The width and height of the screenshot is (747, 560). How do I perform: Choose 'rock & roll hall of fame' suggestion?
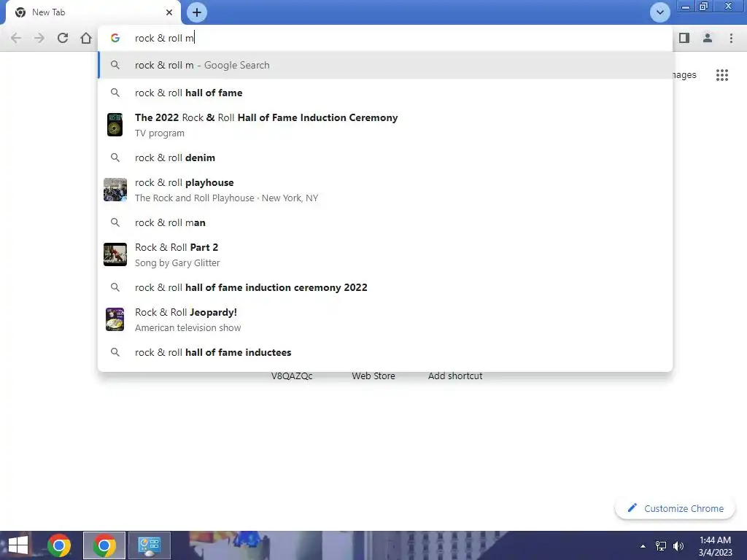click(385, 93)
